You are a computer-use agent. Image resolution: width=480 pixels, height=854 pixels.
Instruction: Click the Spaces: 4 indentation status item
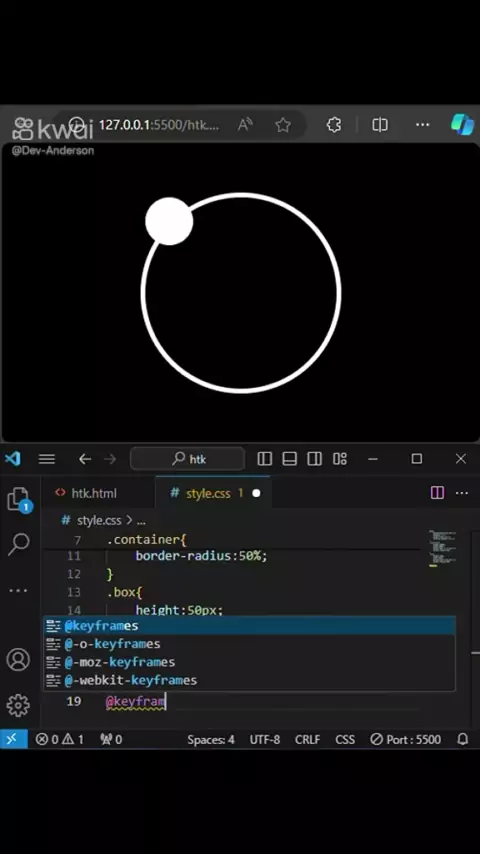tap(211, 739)
